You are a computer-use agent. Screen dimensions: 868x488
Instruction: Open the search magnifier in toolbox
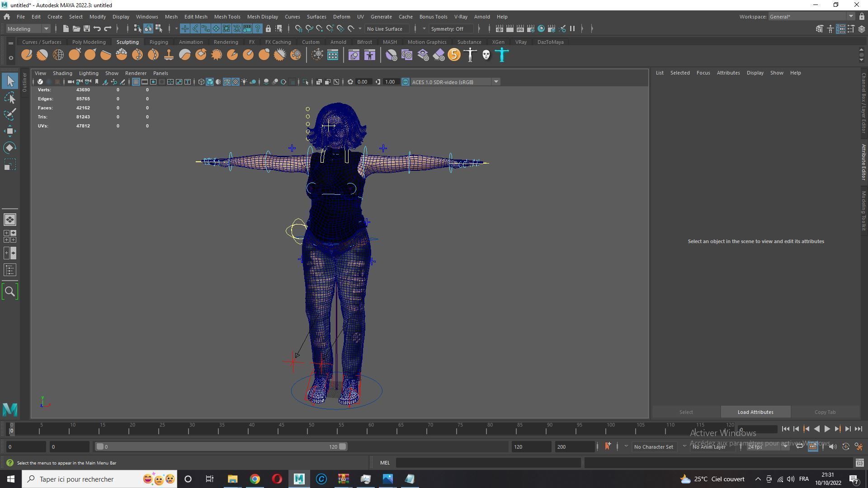pyautogui.click(x=10, y=292)
